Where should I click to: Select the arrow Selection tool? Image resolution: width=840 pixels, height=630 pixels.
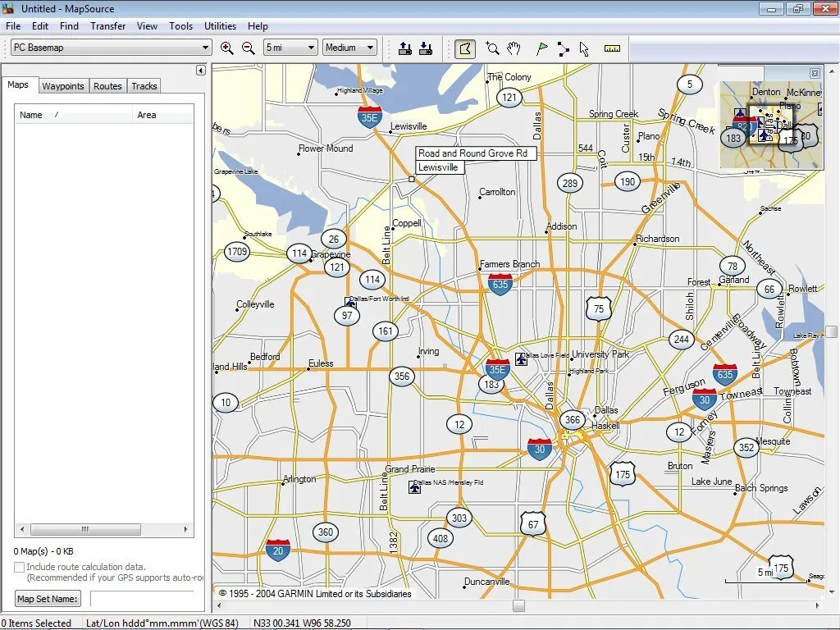coord(584,48)
